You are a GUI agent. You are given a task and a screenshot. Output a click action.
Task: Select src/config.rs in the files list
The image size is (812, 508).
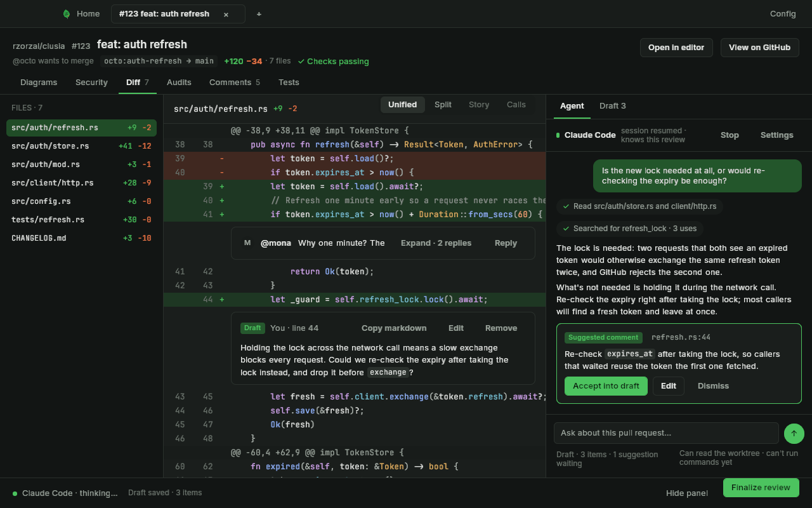point(81,201)
